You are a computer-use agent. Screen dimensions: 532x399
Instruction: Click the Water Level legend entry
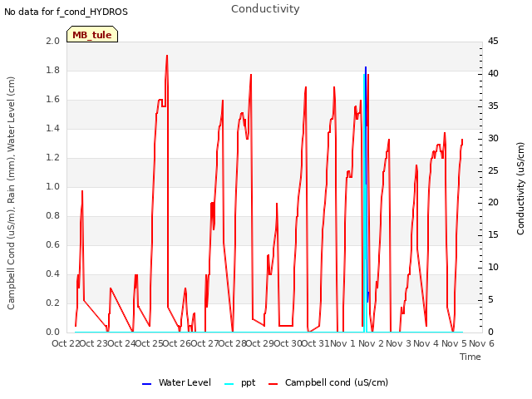[x=176, y=382]
